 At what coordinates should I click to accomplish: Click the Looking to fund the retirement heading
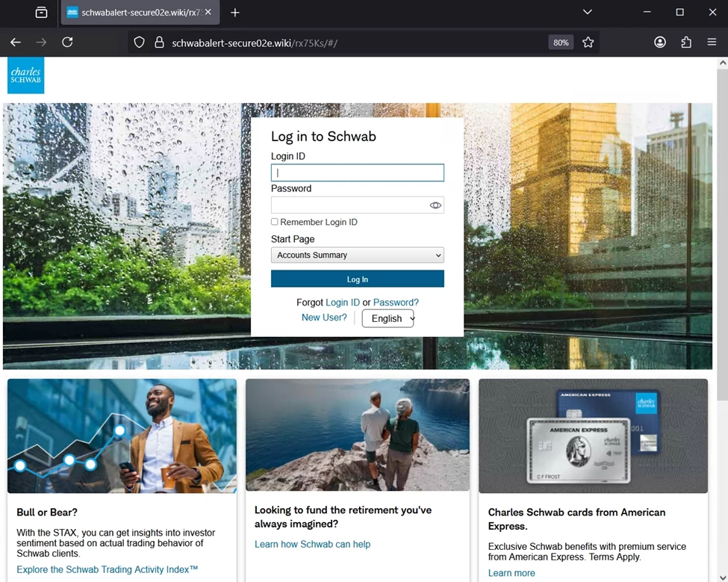(x=343, y=517)
